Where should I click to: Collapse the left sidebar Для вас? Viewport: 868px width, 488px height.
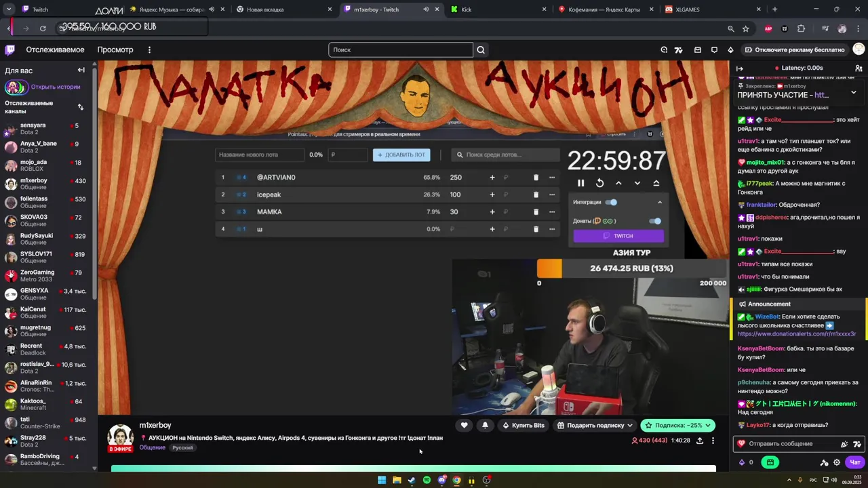click(x=81, y=70)
